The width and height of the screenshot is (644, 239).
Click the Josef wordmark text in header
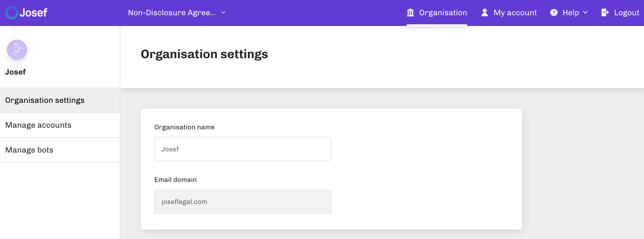33,13
